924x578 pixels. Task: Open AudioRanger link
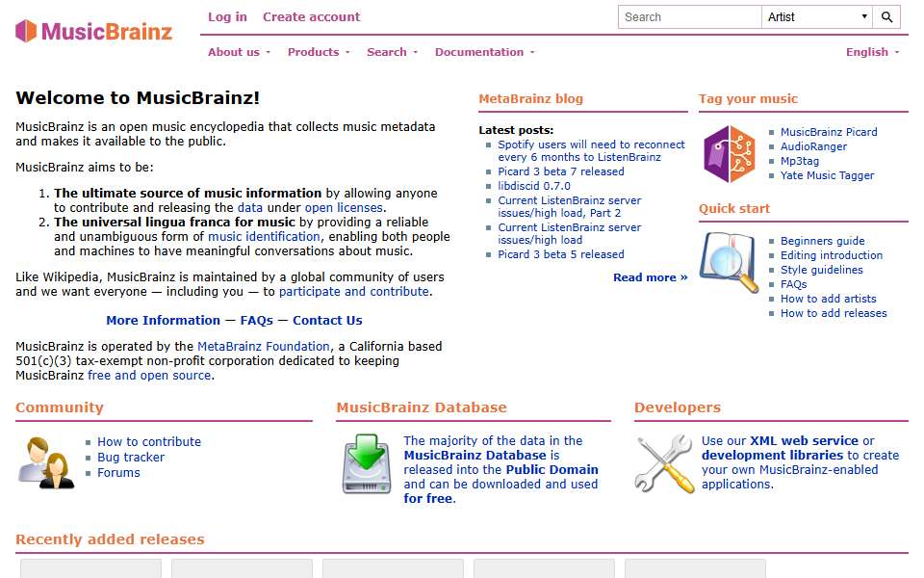[814, 146]
